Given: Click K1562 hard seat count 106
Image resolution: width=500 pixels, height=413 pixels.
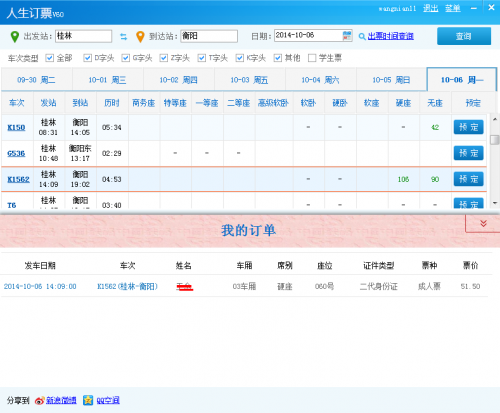Looking at the screenshot, I should (403, 179).
